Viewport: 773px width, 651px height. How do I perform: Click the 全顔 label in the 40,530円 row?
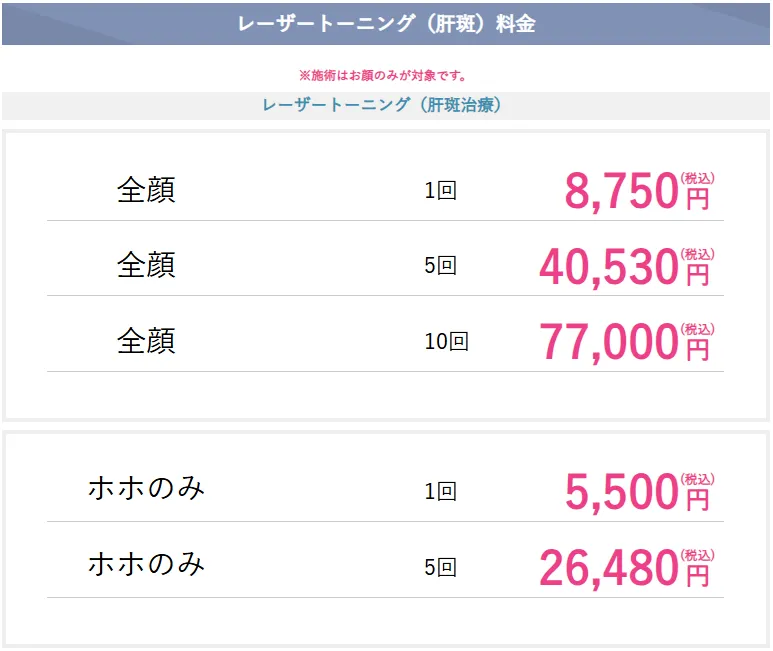pyautogui.click(x=146, y=265)
